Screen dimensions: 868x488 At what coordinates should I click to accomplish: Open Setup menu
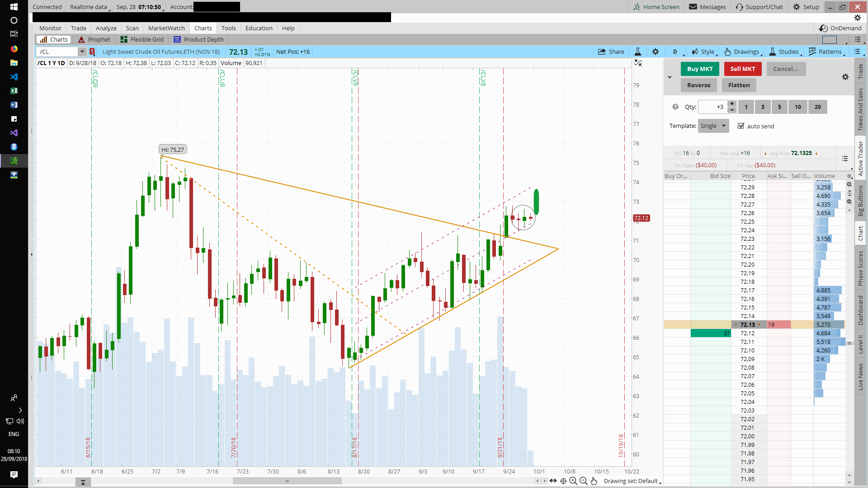tap(806, 7)
